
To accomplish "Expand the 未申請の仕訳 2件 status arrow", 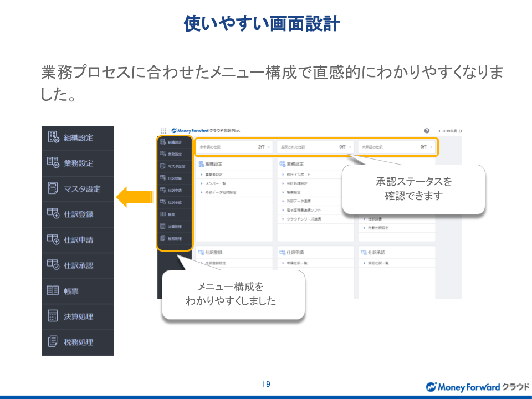I will pyautogui.click(x=269, y=147).
